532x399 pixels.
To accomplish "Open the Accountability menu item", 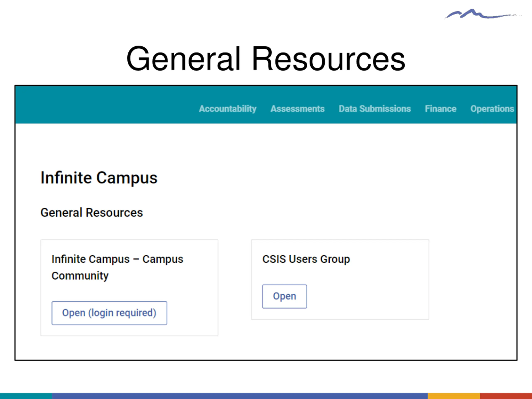I will [x=228, y=109].
